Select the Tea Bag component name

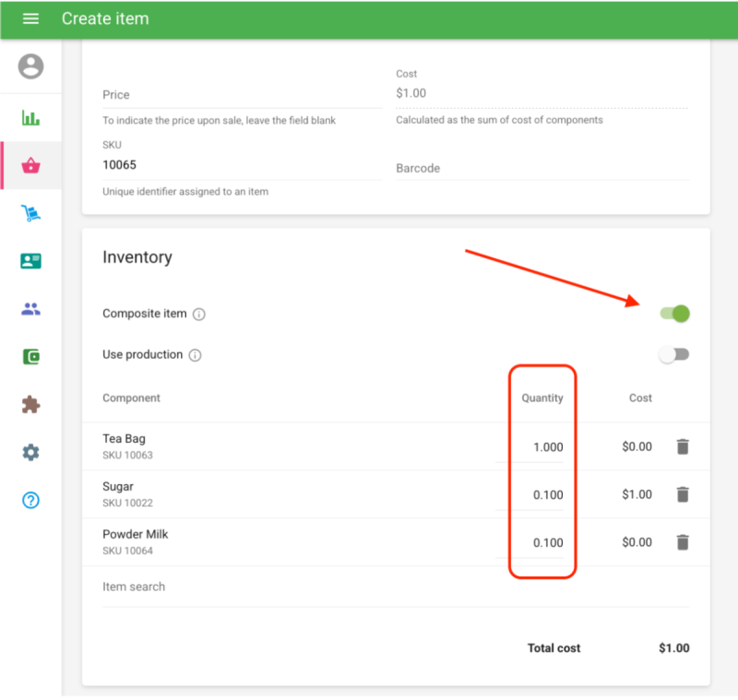(124, 439)
